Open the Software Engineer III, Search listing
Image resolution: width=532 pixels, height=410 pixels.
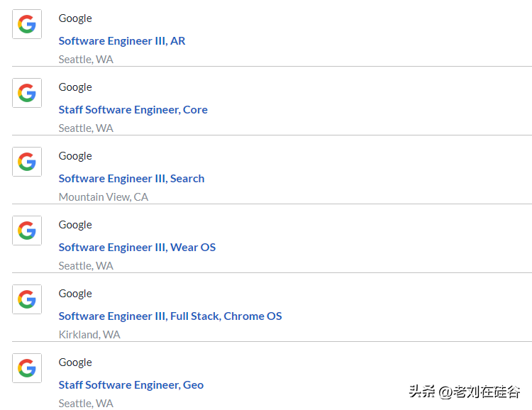[131, 179]
